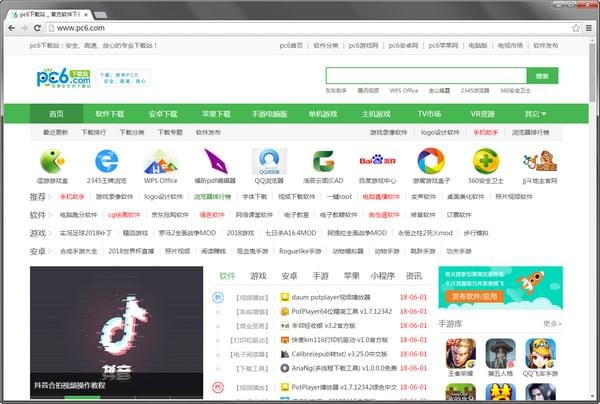600x404 pixels.
Task: Switch to the 小程序 list tab
Action: click(x=382, y=276)
